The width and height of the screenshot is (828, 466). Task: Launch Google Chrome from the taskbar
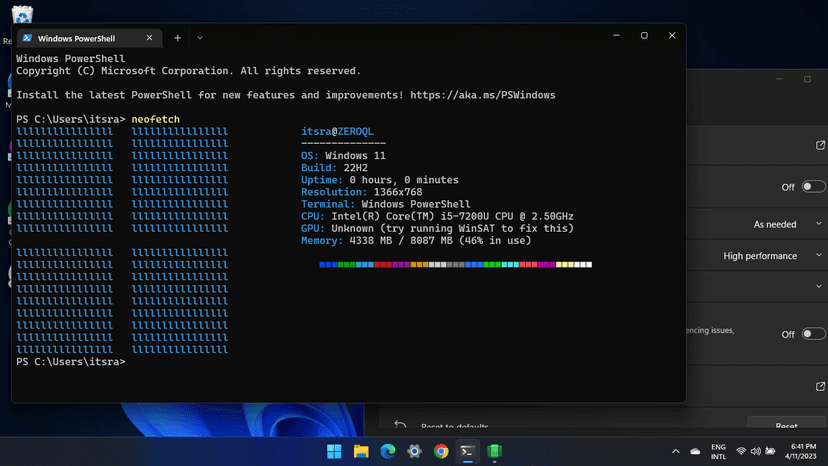[x=441, y=451]
